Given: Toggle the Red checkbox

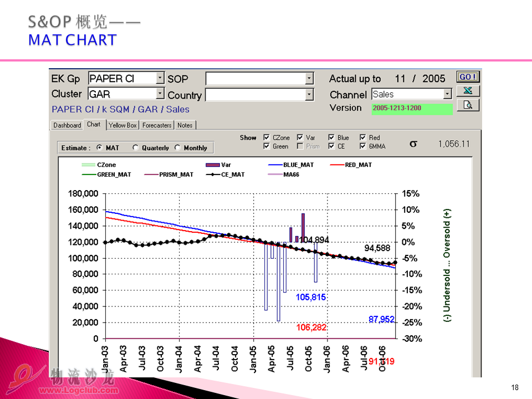Looking at the screenshot, I should click(x=362, y=137).
